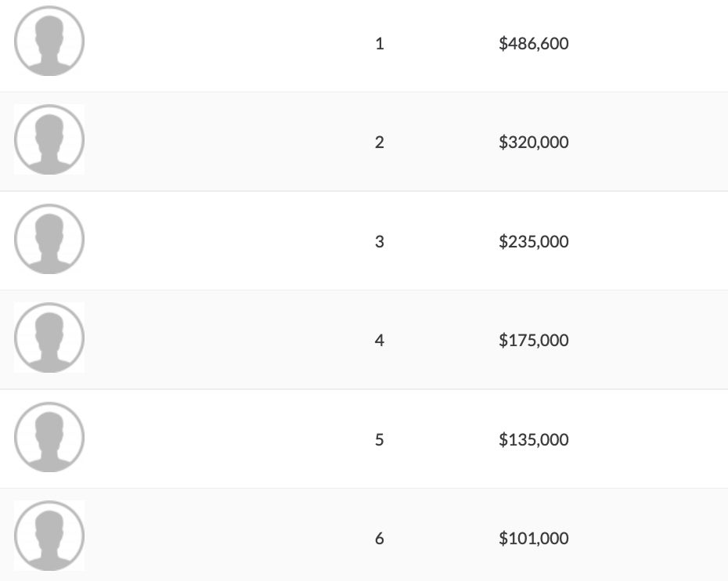Open the profile picture in the rank 2 row
Screen dimensions: 728x581
click(49, 140)
